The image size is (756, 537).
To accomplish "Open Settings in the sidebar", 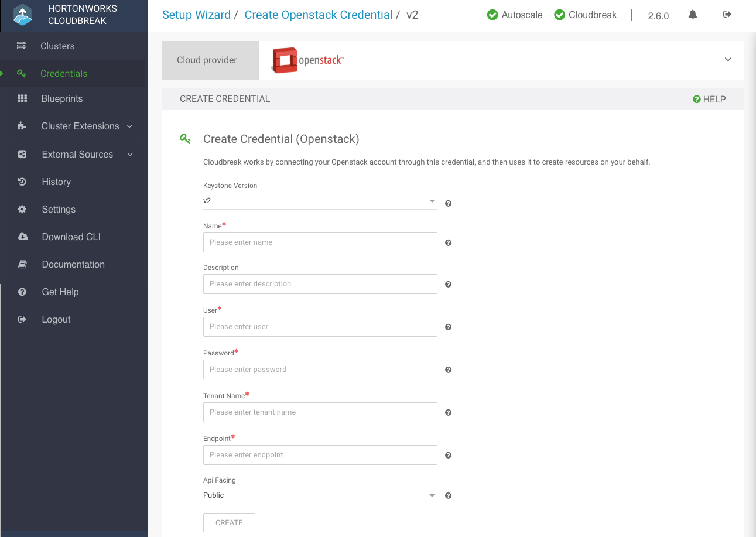I will [59, 210].
